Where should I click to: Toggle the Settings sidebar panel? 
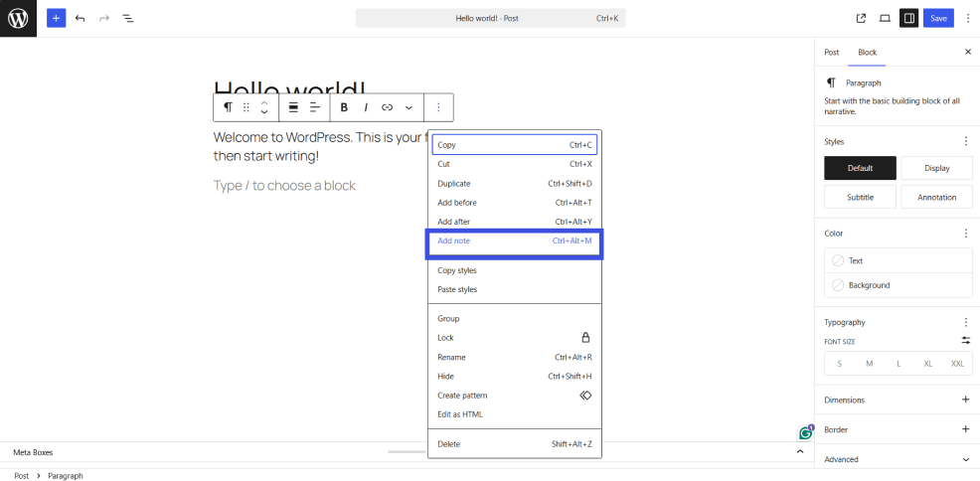pyautogui.click(x=909, y=18)
